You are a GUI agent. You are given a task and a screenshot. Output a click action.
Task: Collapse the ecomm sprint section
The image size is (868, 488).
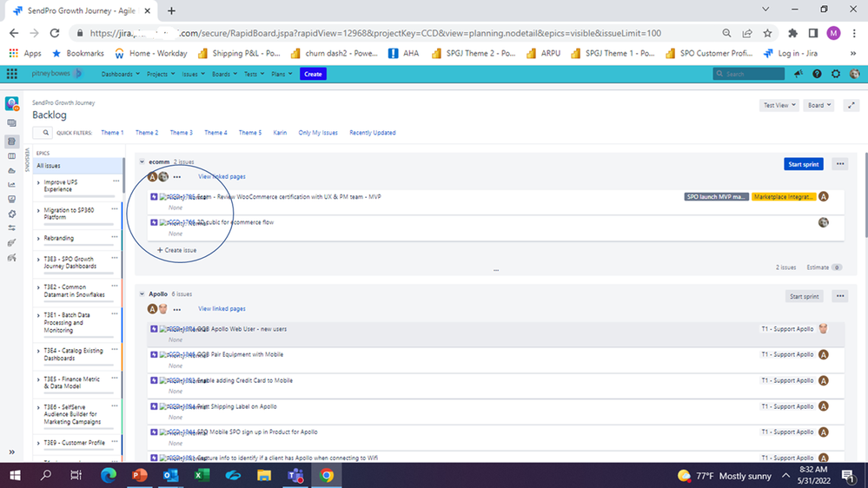click(142, 162)
